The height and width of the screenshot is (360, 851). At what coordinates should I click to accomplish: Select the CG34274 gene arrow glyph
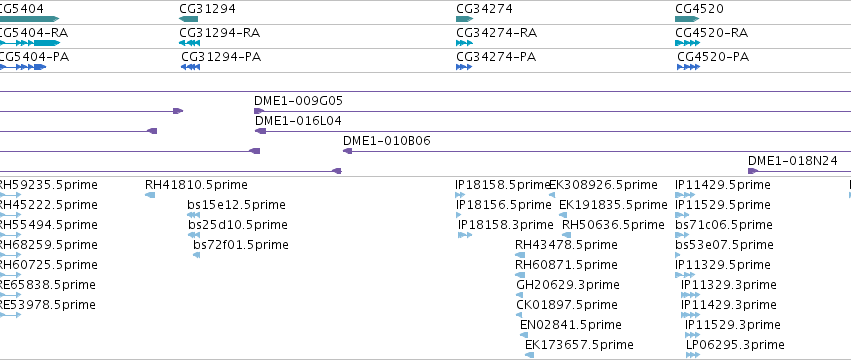[x=465, y=19]
